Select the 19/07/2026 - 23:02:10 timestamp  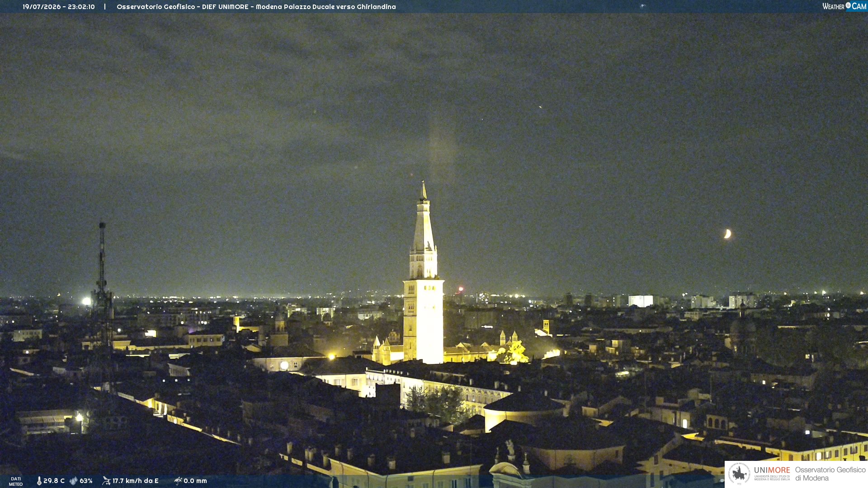[59, 7]
